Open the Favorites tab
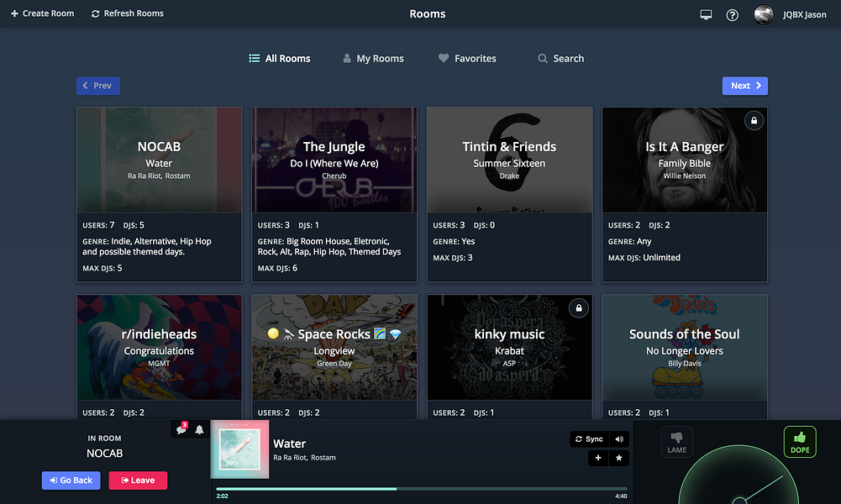The height and width of the screenshot is (504, 841). pos(467,59)
